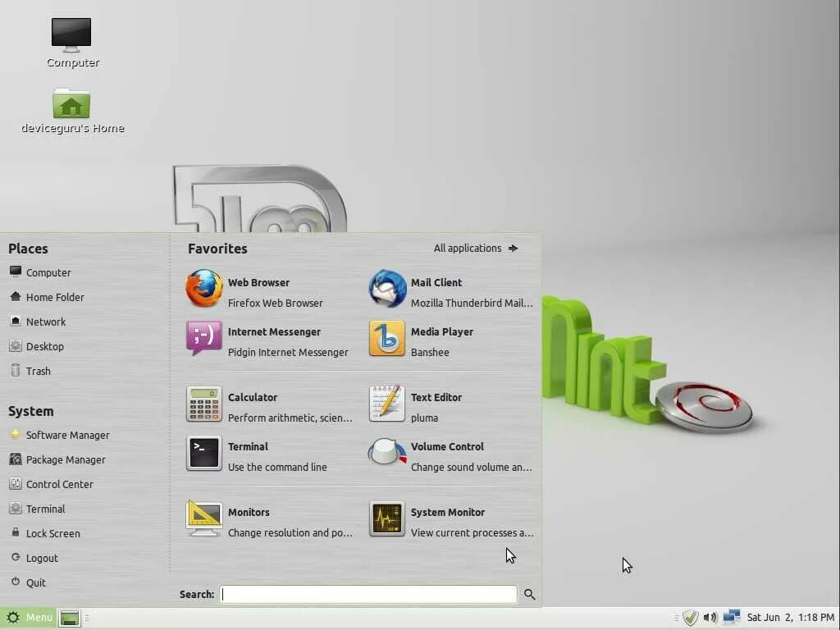
Task: Click the System Monitor label text
Action: click(448, 512)
